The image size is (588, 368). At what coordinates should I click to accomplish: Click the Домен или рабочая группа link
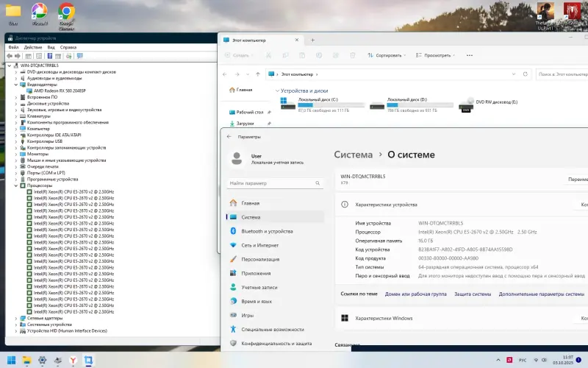415,294
